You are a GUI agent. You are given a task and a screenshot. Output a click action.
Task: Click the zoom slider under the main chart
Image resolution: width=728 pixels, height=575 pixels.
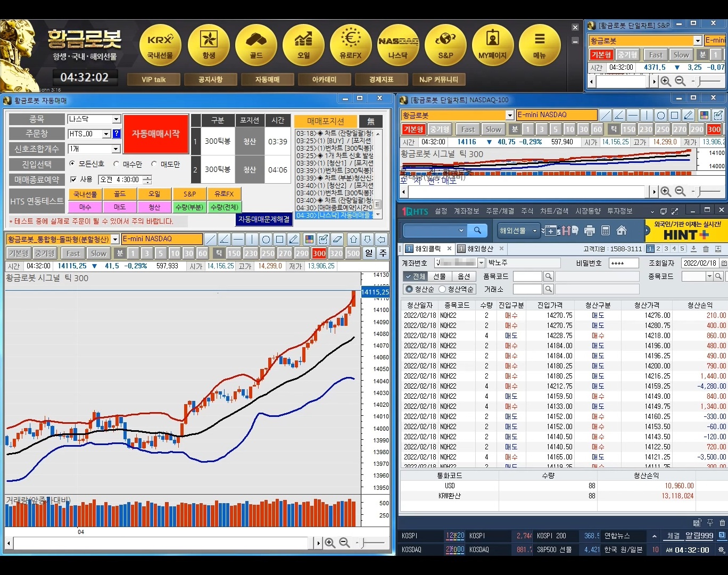pos(374,543)
